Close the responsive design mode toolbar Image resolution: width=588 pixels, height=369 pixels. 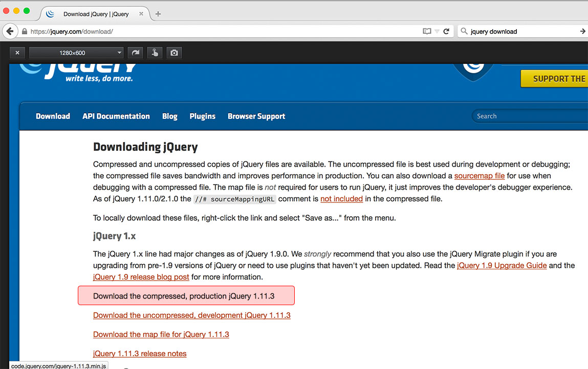click(x=17, y=53)
